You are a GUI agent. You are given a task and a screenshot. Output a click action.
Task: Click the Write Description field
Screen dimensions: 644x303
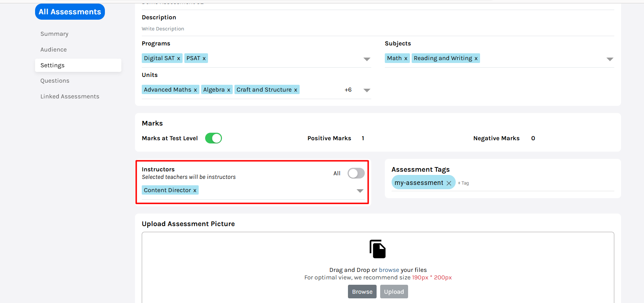click(163, 29)
